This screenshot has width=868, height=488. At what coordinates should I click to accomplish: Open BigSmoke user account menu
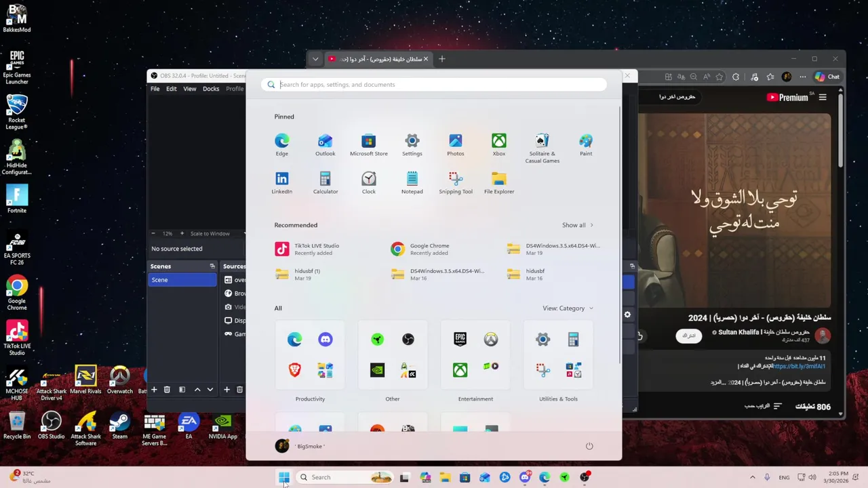tap(300, 446)
